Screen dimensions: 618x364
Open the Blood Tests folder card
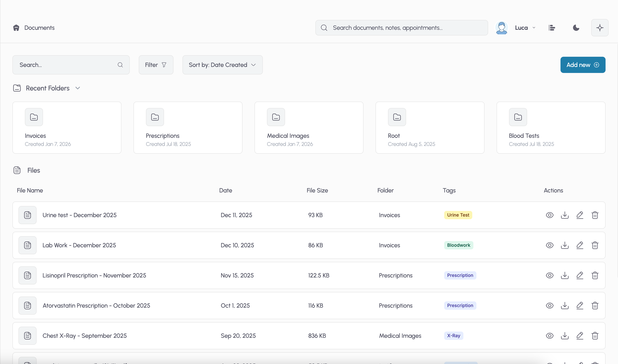[x=551, y=128]
